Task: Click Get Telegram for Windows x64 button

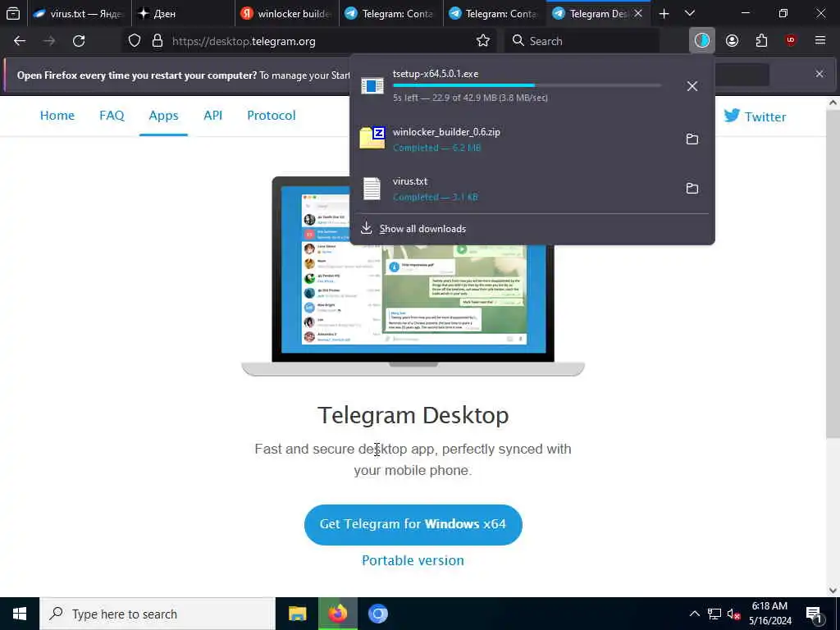Action: pyautogui.click(x=413, y=524)
